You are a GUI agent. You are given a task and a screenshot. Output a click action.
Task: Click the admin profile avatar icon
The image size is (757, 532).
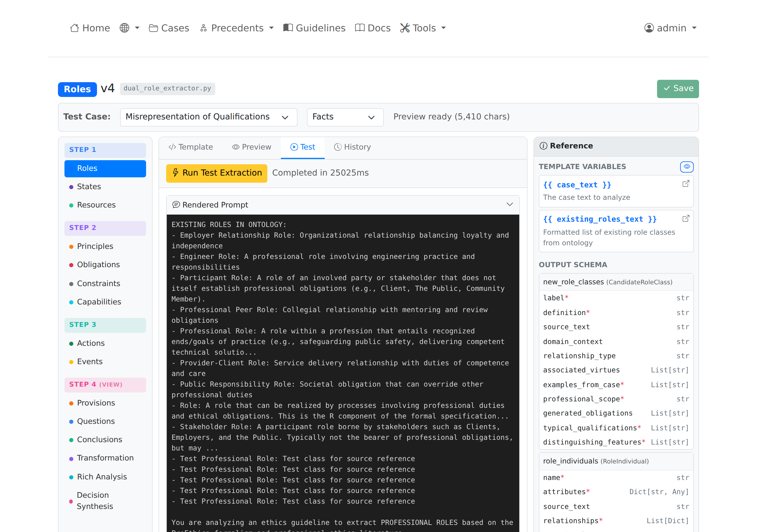point(649,28)
